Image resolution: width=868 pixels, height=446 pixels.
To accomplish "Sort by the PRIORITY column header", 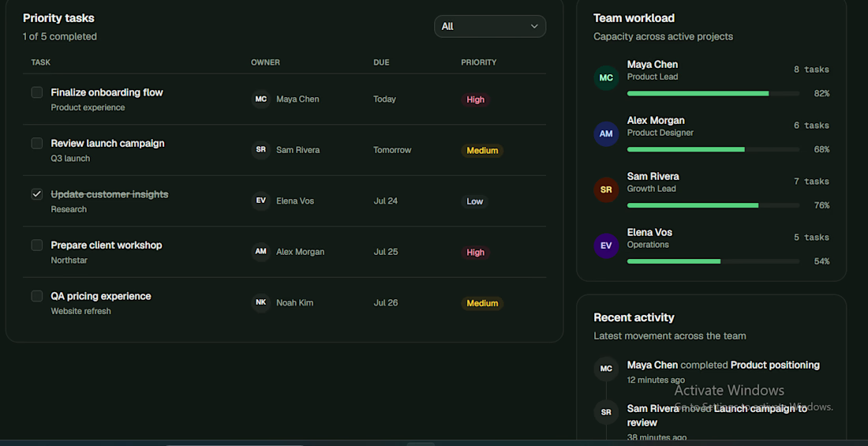I will click(x=479, y=62).
